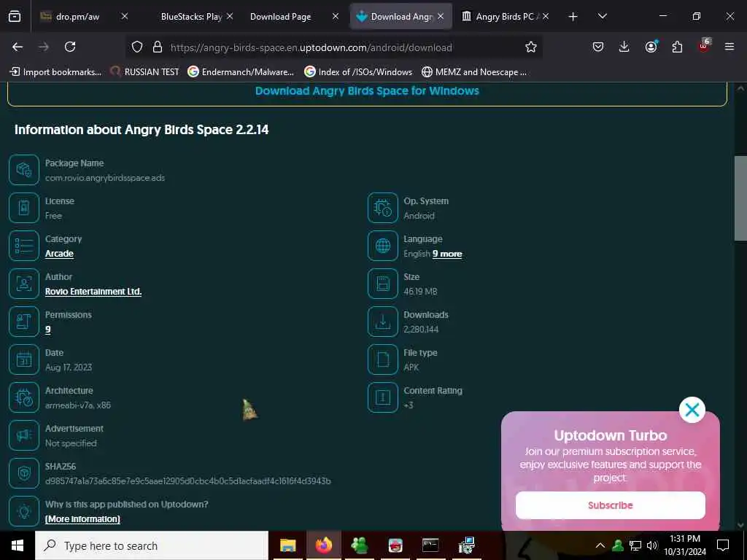Open the '9 more' languages link
Screen dimensions: 747x560
[447, 254]
